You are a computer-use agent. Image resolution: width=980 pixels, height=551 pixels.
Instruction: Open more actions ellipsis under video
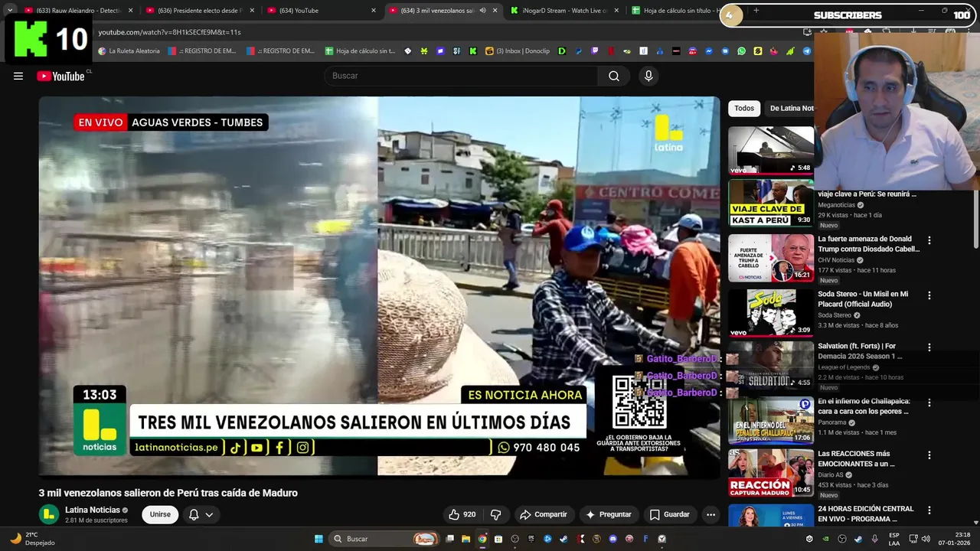[x=710, y=514]
